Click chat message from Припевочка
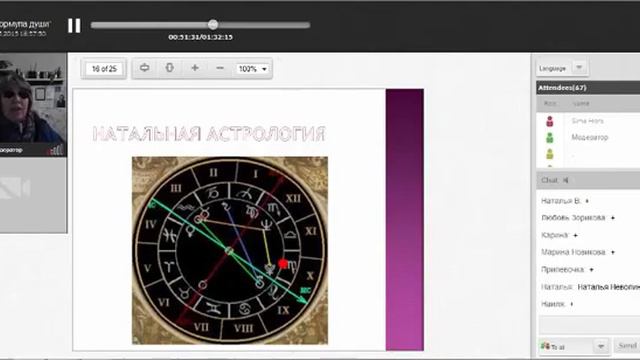 [x=567, y=269]
